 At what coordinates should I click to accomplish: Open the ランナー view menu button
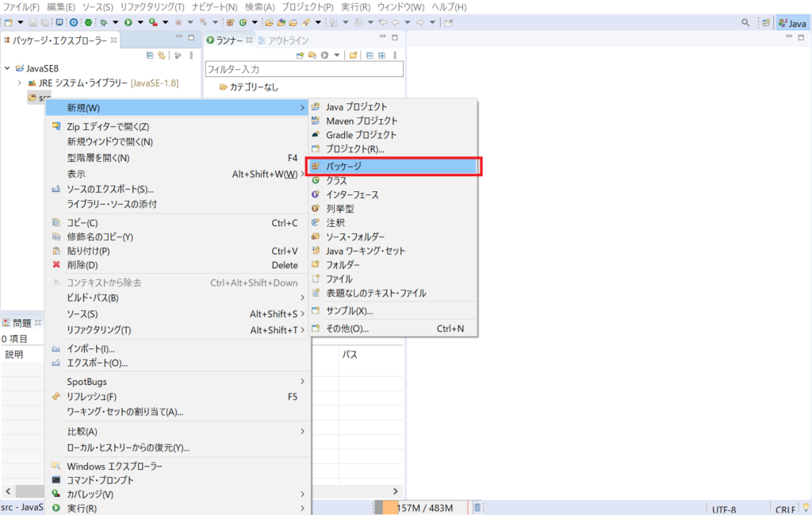[394, 56]
